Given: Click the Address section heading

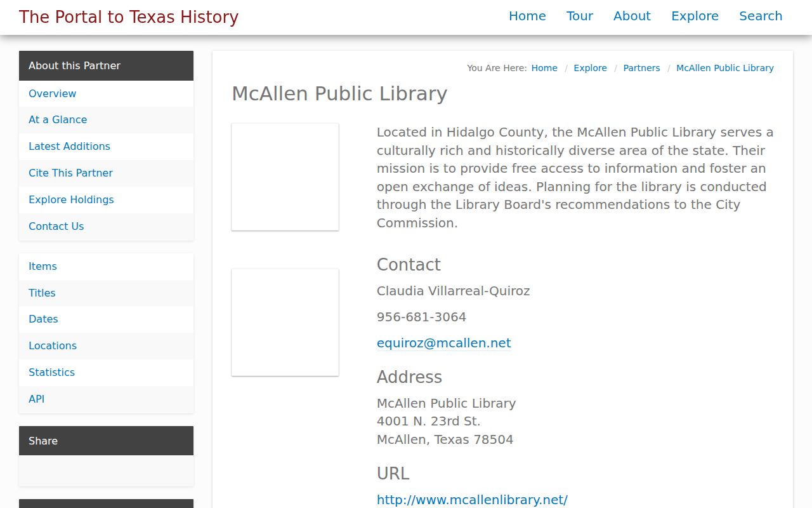Looking at the screenshot, I should click(x=409, y=377).
